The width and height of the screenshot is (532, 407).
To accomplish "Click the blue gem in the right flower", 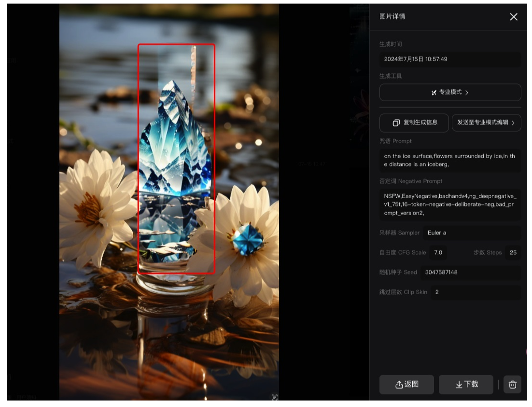I will pyautogui.click(x=248, y=240).
